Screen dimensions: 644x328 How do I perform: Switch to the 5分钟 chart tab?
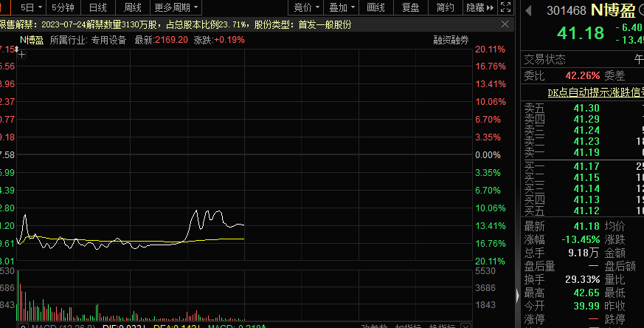[x=62, y=8]
